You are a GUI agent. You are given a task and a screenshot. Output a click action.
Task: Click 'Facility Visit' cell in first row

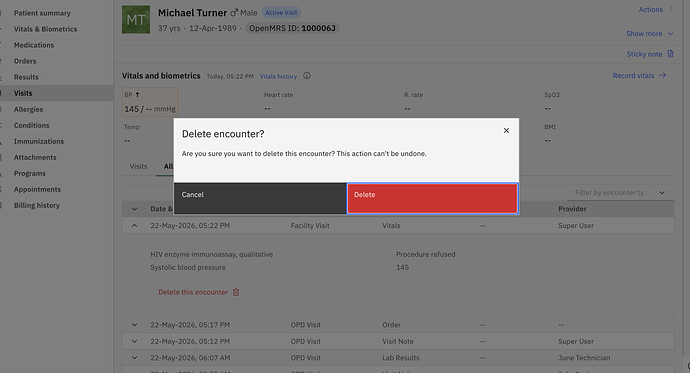(310, 226)
